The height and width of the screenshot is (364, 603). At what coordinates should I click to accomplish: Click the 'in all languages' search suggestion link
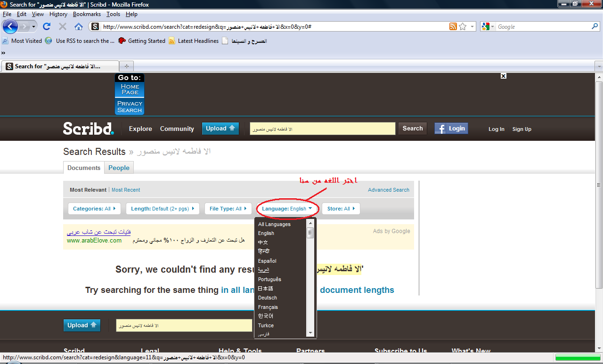238,290
